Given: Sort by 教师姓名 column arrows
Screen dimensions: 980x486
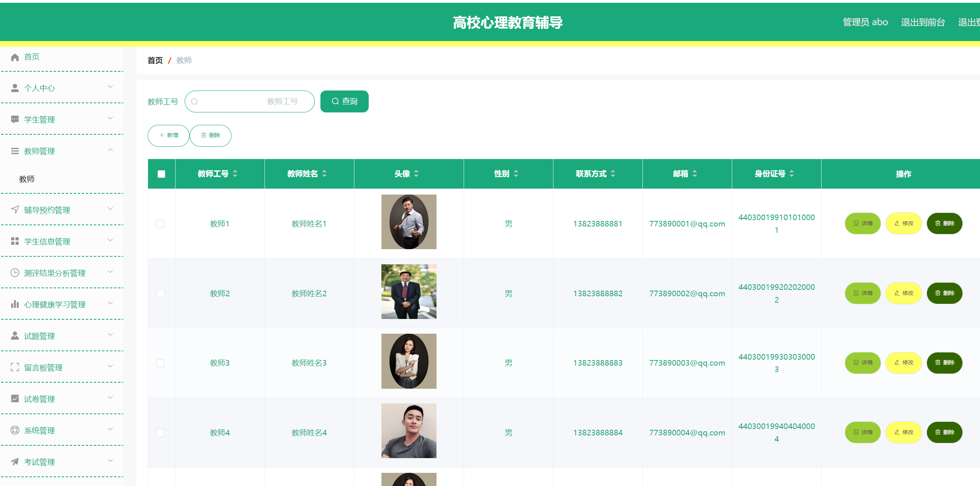Looking at the screenshot, I should pyautogui.click(x=324, y=173).
